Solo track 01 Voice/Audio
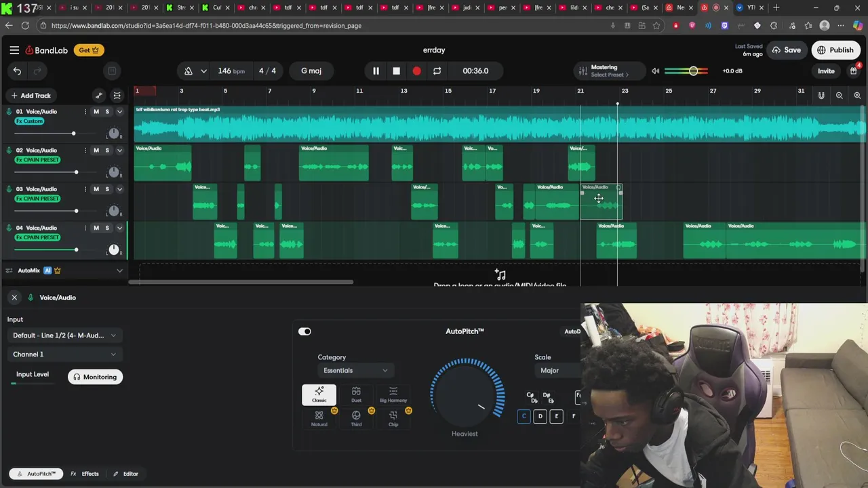Screen dimensions: 868x488 coord(107,112)
